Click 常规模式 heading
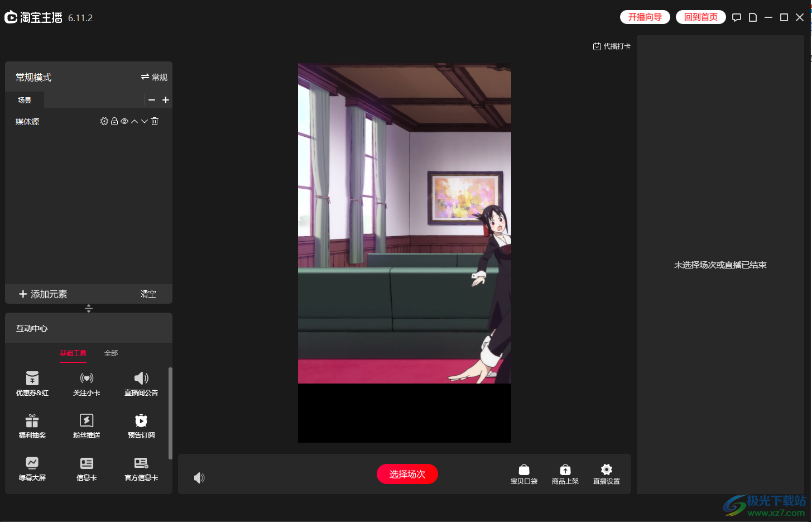Viewport: 812px width, 522px height. [x=33, y=78]
